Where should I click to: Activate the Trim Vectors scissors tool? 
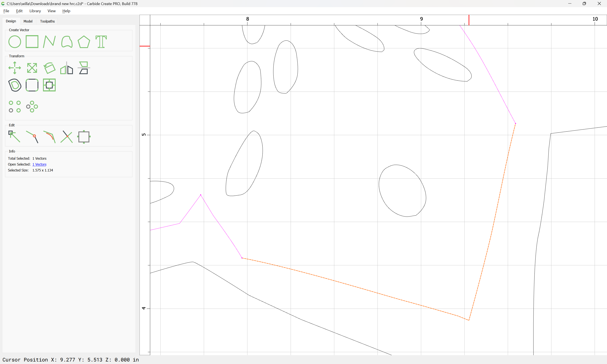[67, 137]
